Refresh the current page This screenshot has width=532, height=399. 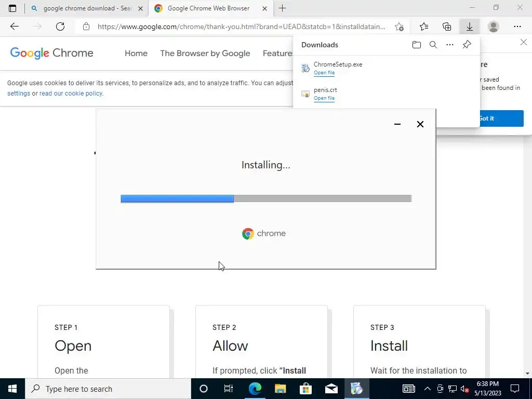[x=60, y=26]
